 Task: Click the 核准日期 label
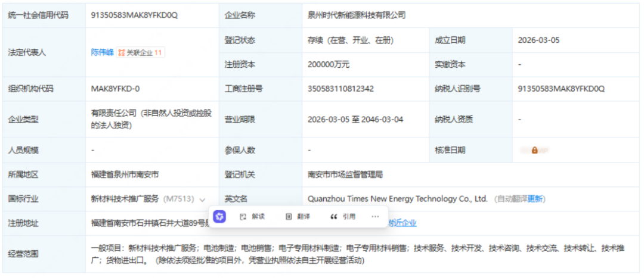[x=450, y=150]
